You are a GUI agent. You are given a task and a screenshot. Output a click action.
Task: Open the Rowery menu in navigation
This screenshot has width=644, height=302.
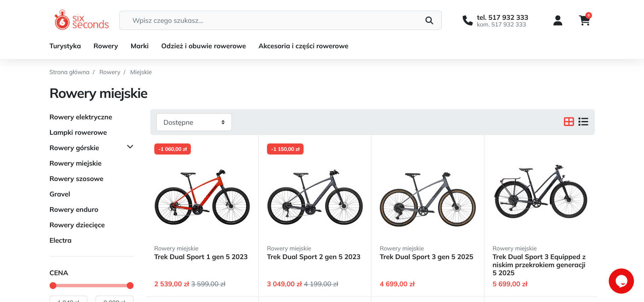point(106,46)
